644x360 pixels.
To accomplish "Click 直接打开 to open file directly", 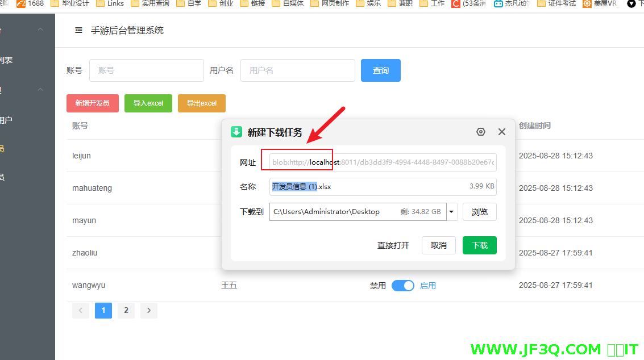I will (393, 245).
